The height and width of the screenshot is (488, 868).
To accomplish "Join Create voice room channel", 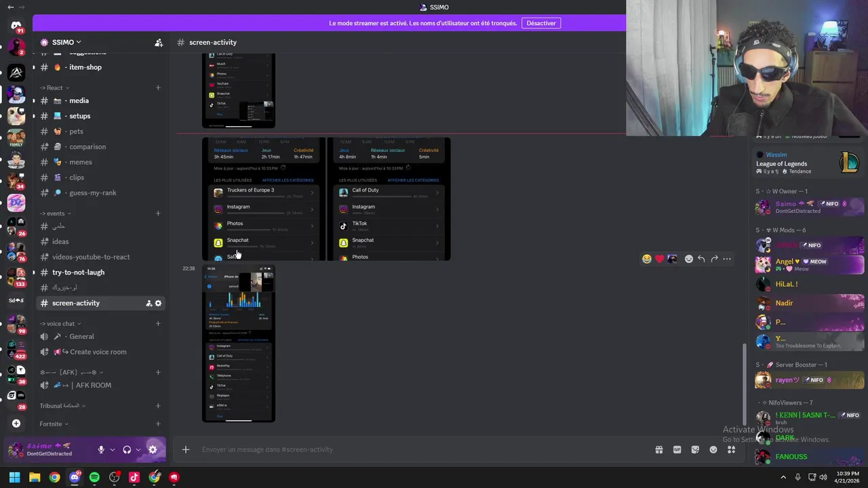I will pos(100,352).
